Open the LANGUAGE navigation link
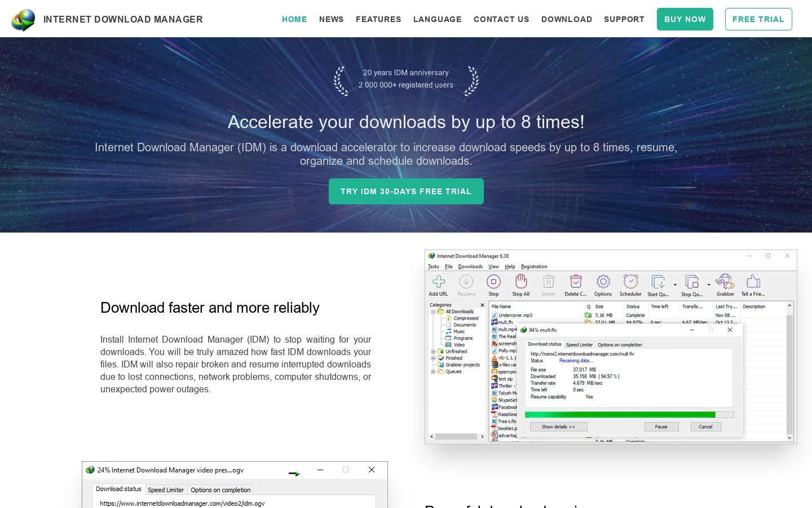 (438, 19)
